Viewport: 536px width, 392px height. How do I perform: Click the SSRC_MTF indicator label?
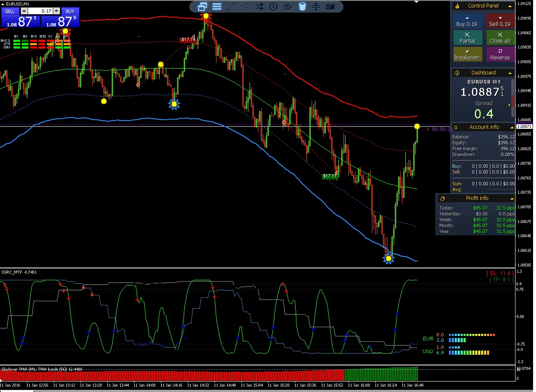click(19, 272)
